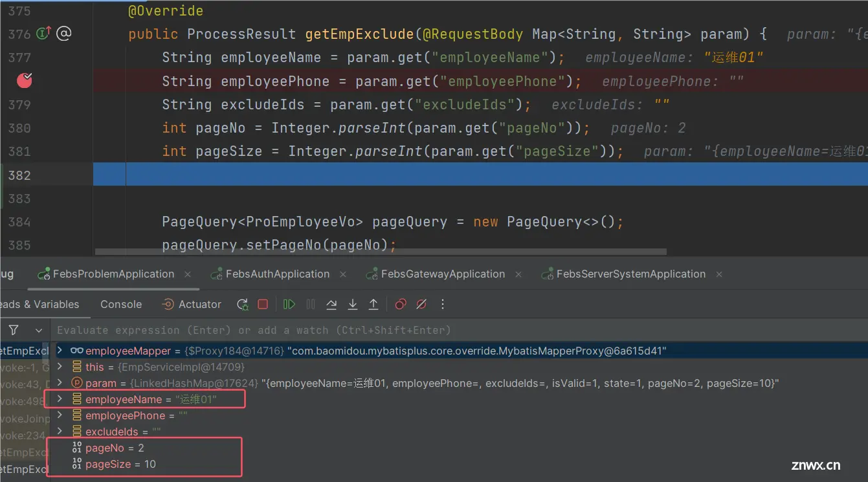Image resolution: width=868 pixels, height=482 pixels.
Task: Click the primitive icon beside pageNo
Action: click(x=77, y=448)
